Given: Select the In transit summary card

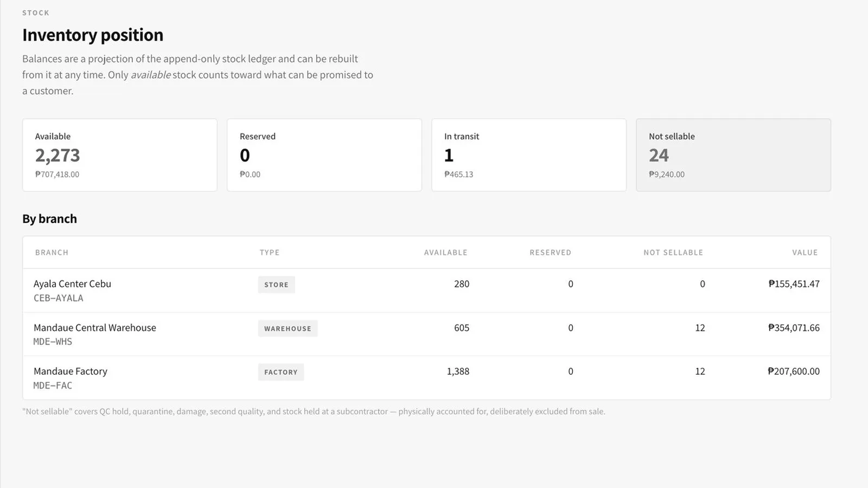Looking at the screenshot, I should 529,155.
